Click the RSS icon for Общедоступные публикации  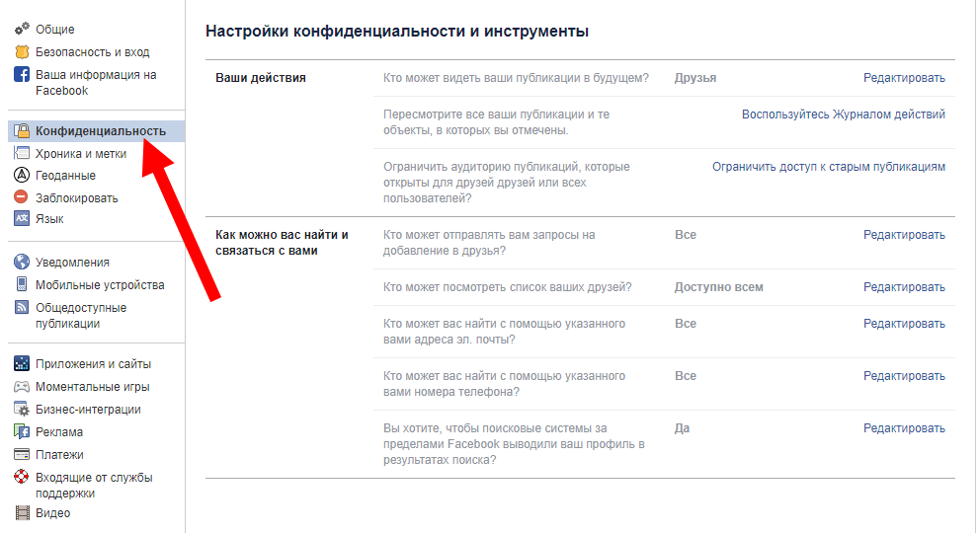[x=22, y=308]
